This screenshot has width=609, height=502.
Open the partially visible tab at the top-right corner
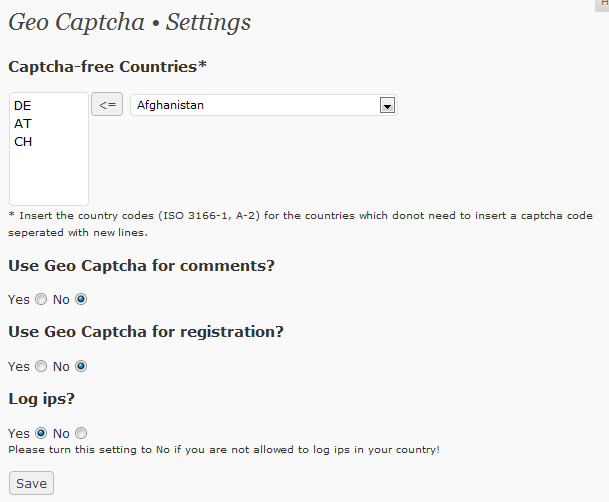click(602, 5)
